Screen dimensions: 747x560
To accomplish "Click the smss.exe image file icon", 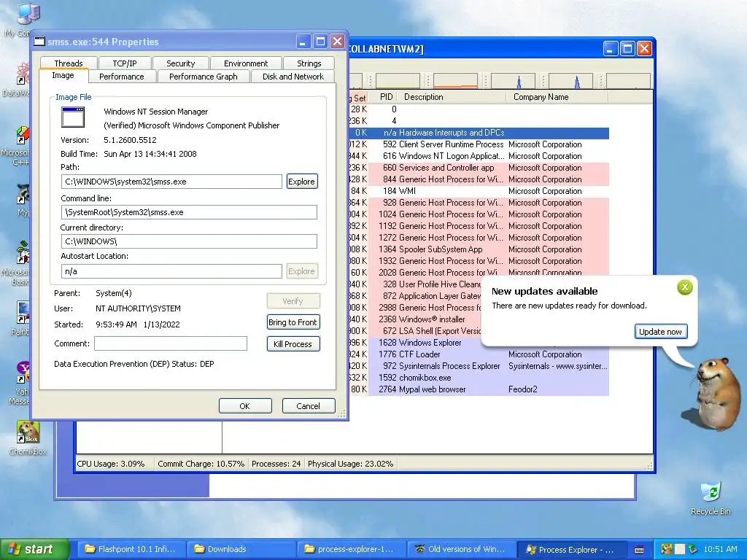I will (x=73, y=117).
